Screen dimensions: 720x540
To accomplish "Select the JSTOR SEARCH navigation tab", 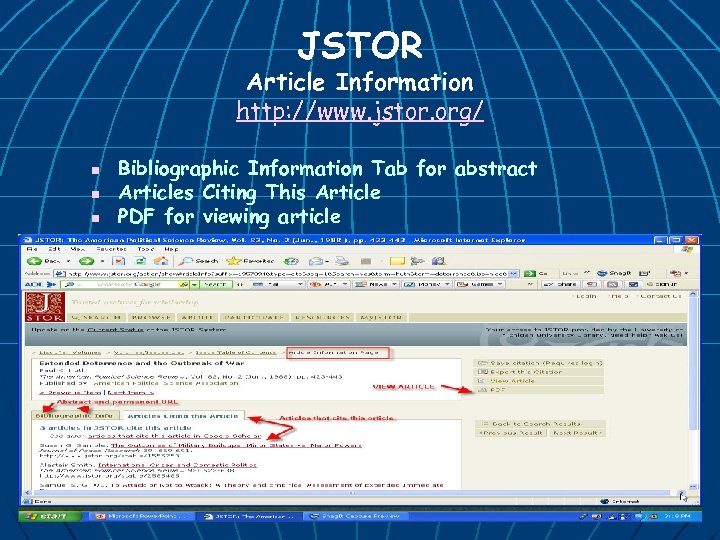I will (97, 317).
